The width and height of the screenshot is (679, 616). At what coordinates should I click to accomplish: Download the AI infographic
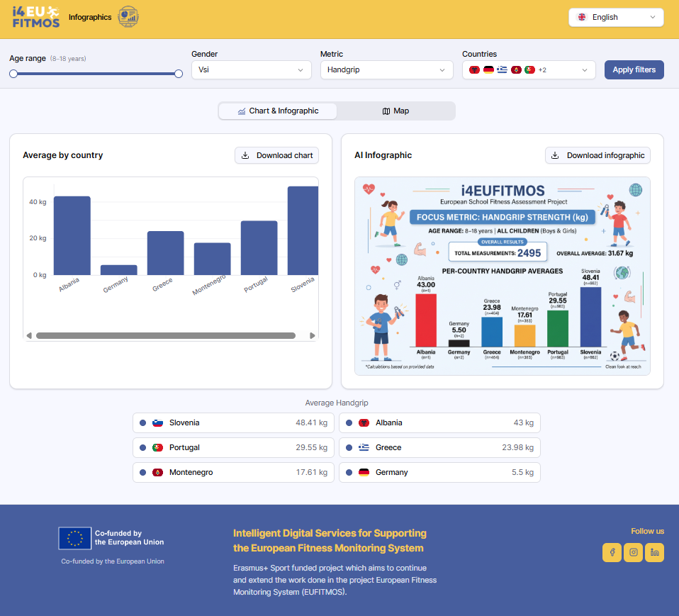(x=597, y=155)
